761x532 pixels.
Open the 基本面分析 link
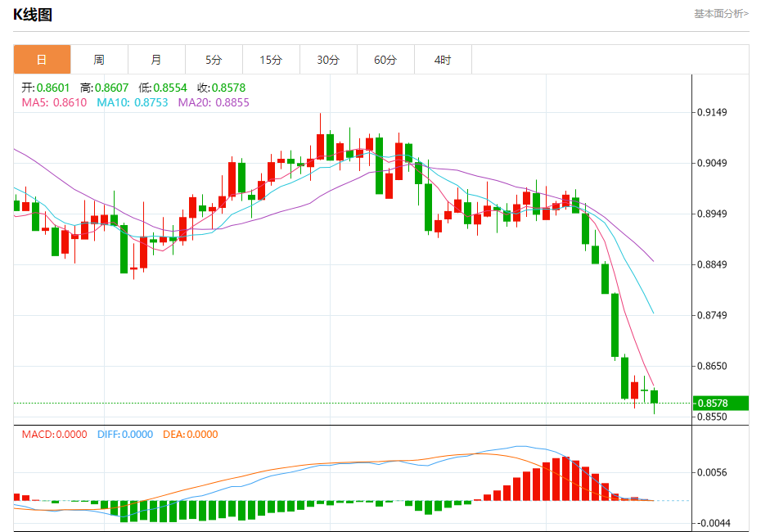coord(721,14)
